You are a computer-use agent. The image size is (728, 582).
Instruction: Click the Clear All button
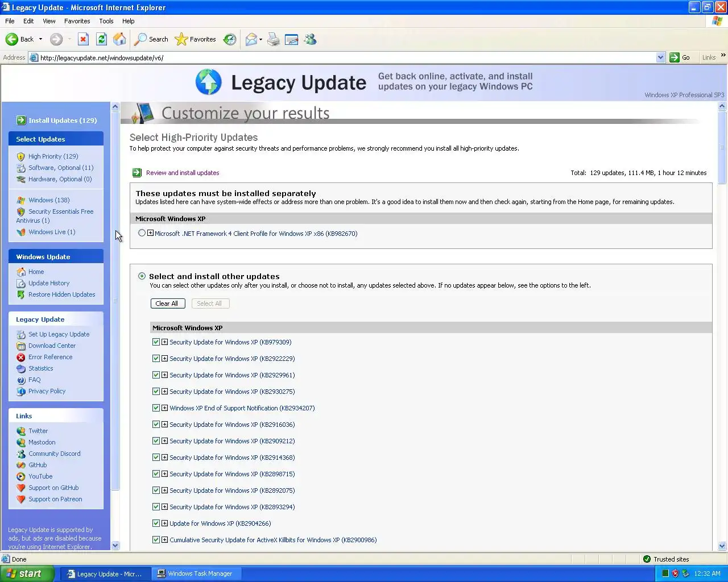(167, 304)
